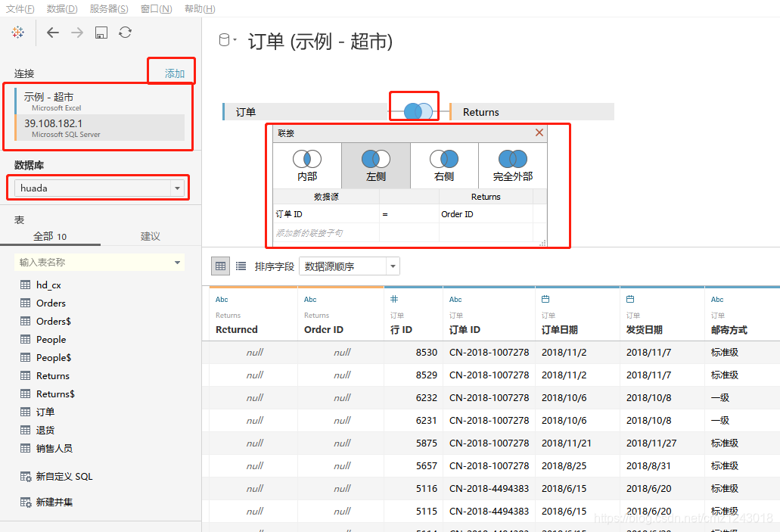Switch to grid preview view

(x=221, y=266)
